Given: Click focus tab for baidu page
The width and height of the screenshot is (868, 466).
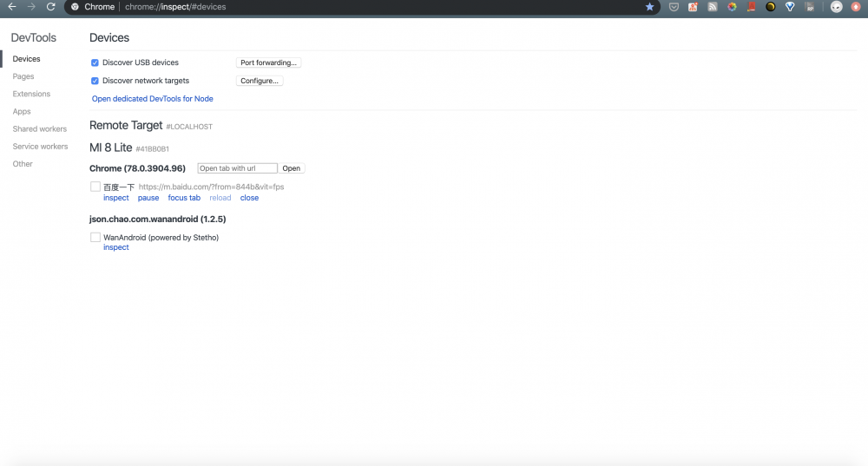Looking at the screenshot, I should coord(184,198).
